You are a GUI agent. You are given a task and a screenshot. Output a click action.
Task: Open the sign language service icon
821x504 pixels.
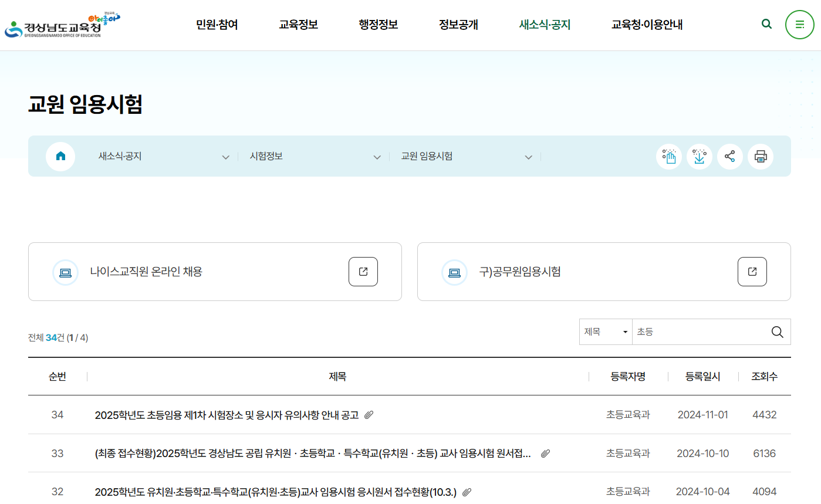669,156
